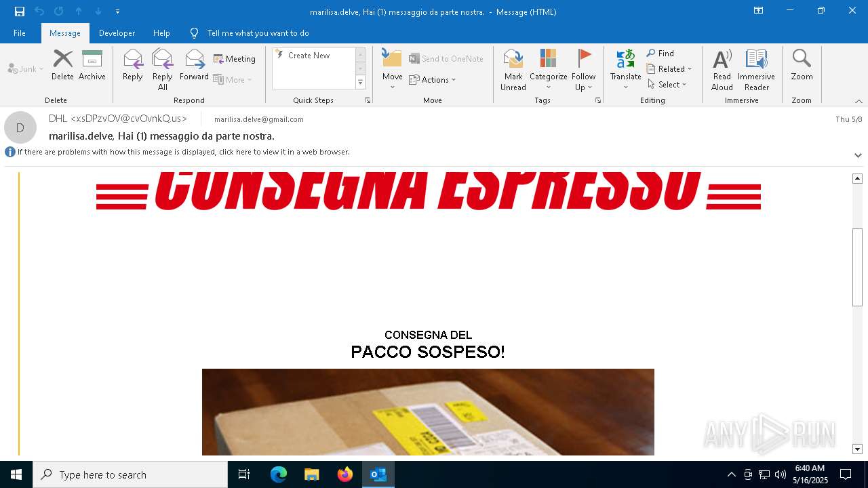Expand the message header chevron

[858, 155]
